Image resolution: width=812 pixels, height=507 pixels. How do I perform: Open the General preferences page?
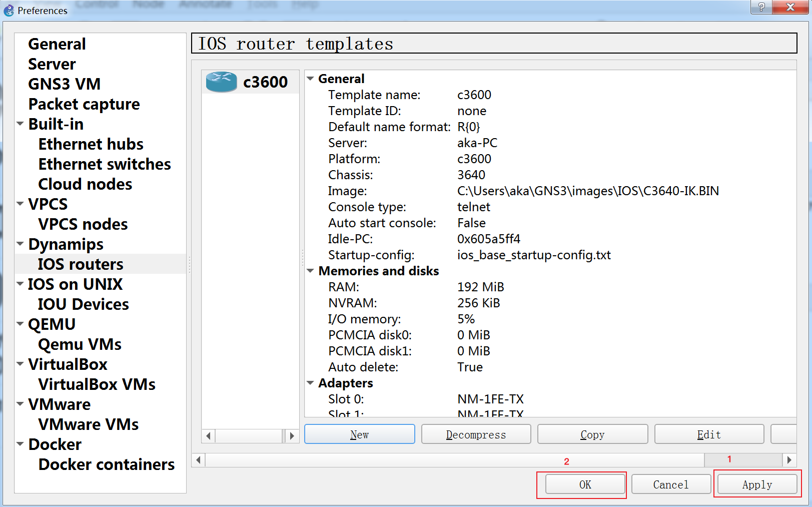click(57, 44)
